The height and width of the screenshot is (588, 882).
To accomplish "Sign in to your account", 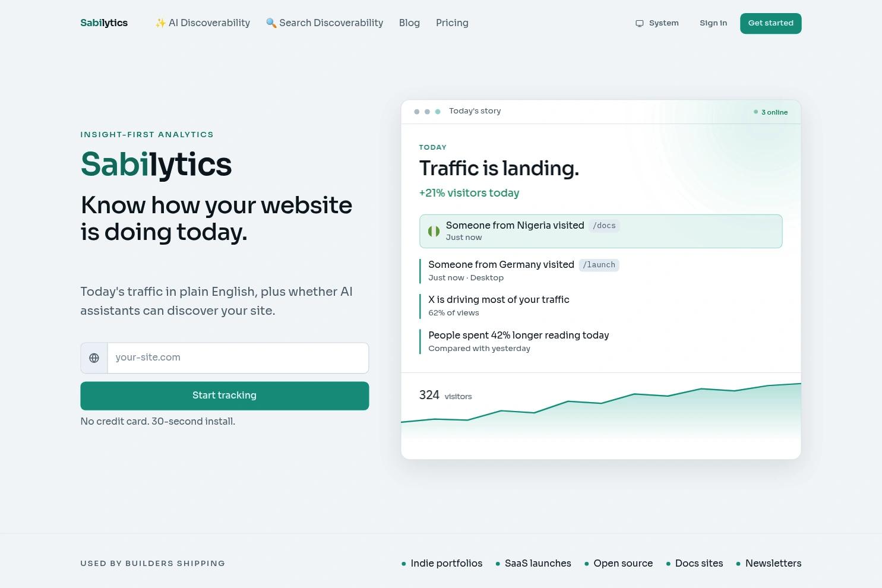I will [x=713, y=23].
